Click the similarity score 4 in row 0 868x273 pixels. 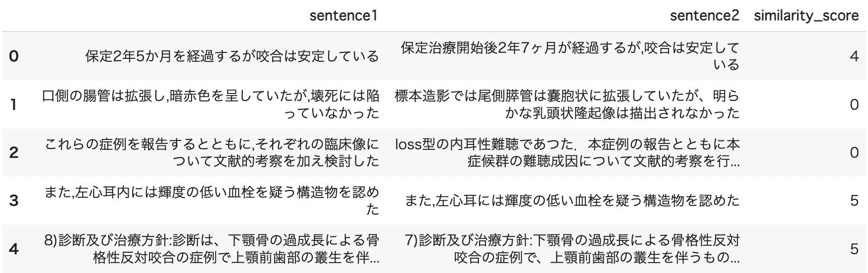tap(854, 56)
